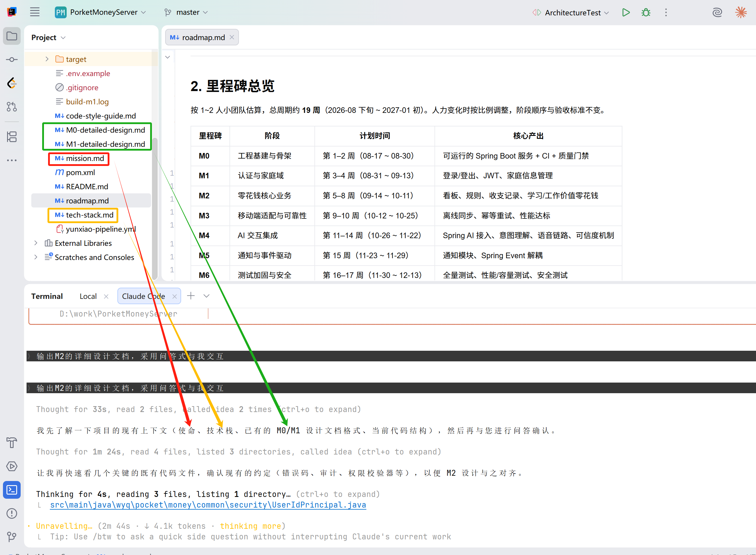Show more tool windows ellipsis
The image size is (756, 555).
pos(12,160)
